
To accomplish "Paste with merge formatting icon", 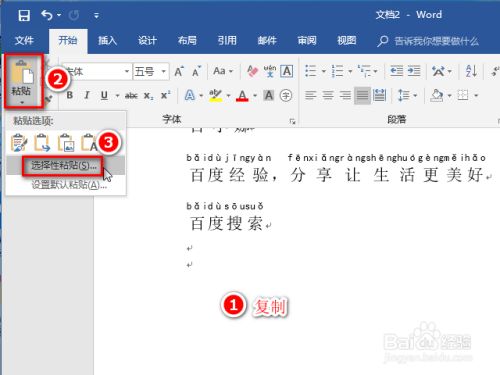I will pos(42,143).
